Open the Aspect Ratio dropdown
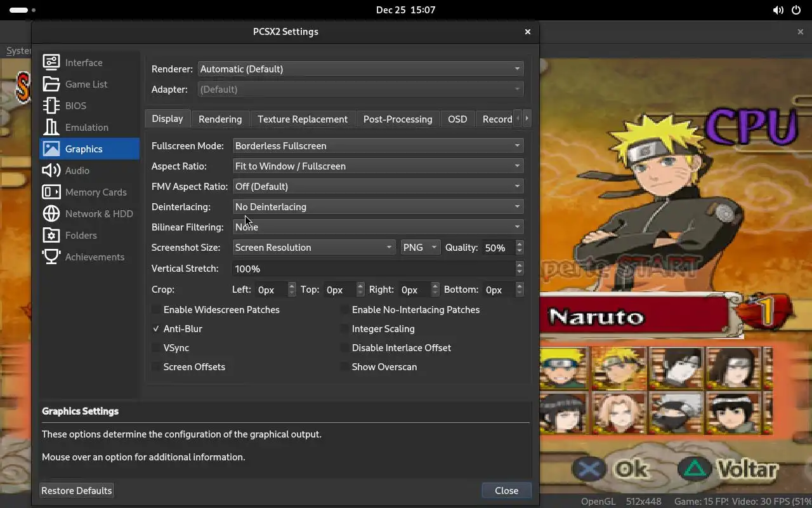This screenshot has width=812, height=508. [x=378, y=166]
